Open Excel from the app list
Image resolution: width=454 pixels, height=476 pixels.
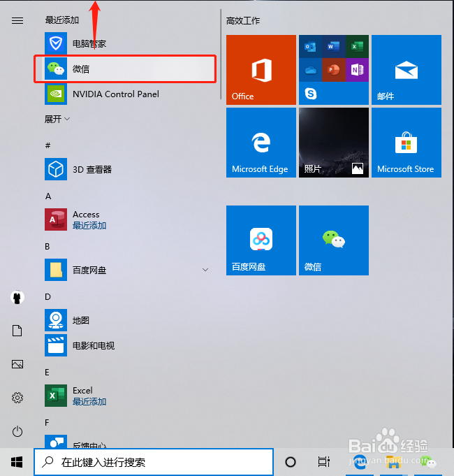coord(129,396)
